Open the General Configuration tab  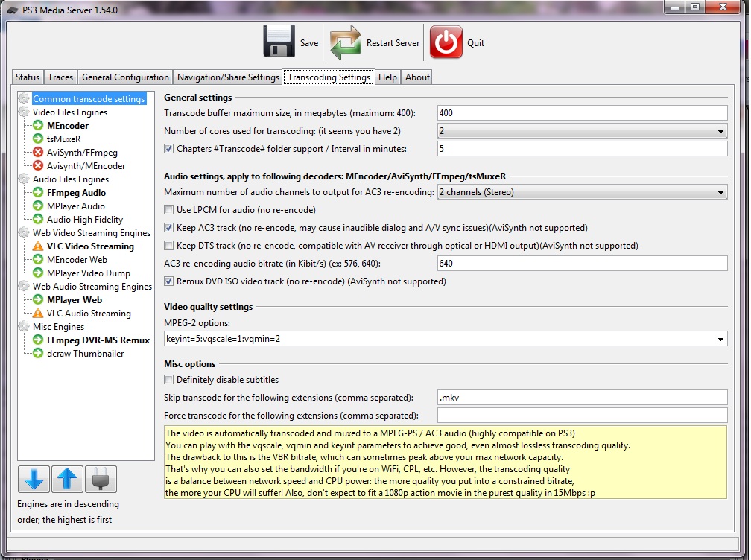pyautogui.click(x=125, y=77)
